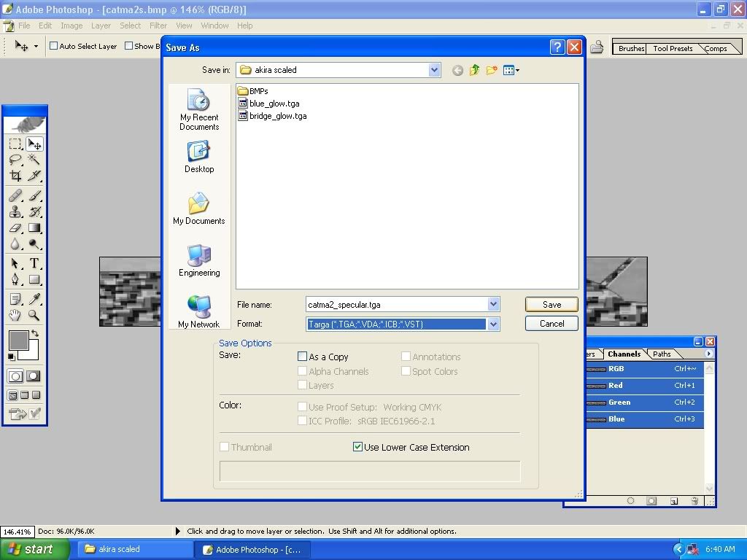
Task: Switch to the Paths tab
Action: (662, 354)
